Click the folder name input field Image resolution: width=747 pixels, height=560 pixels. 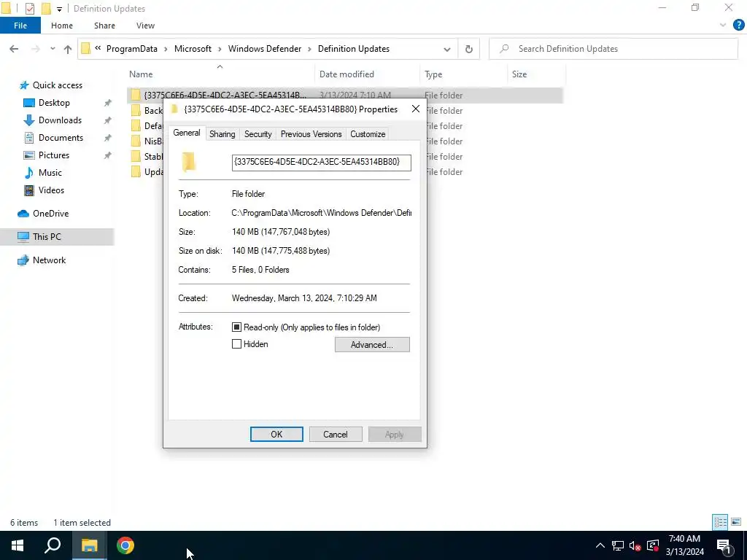pyautogui.click(x=321, y=163)
